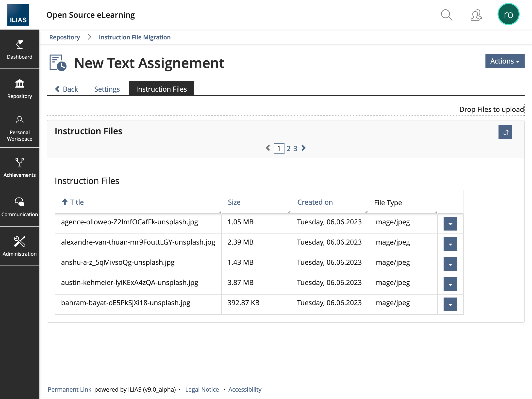This screenshot has width=532, height=399.
Task: Open row menu for bahram-bayat file
Action: coord(450,304)
